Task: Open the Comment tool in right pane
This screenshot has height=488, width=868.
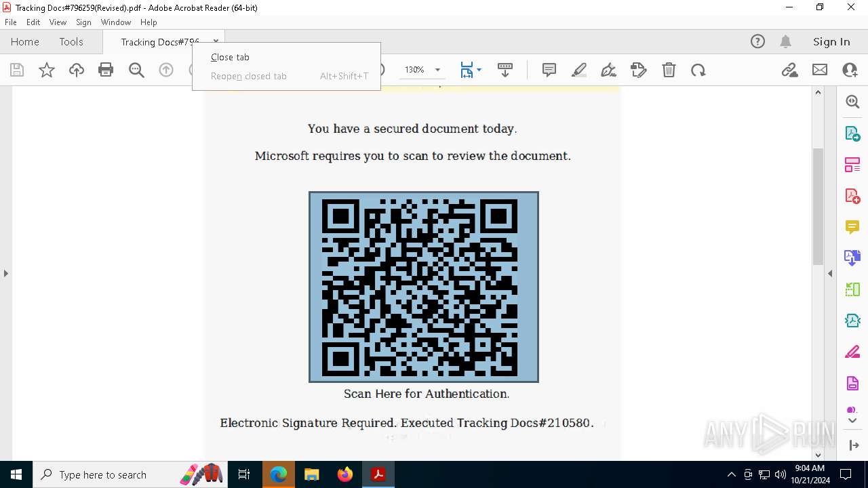Action: coord(852,226)
